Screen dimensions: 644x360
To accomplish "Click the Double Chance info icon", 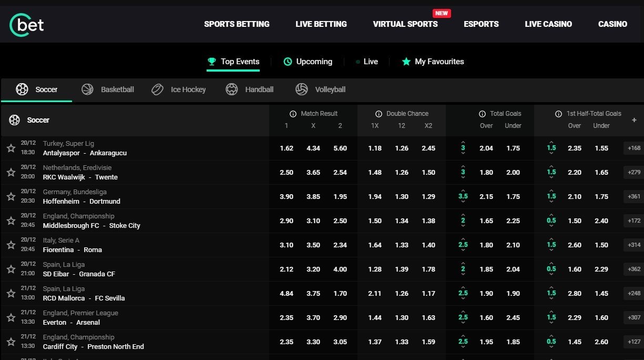I will [x=379, y=114].
